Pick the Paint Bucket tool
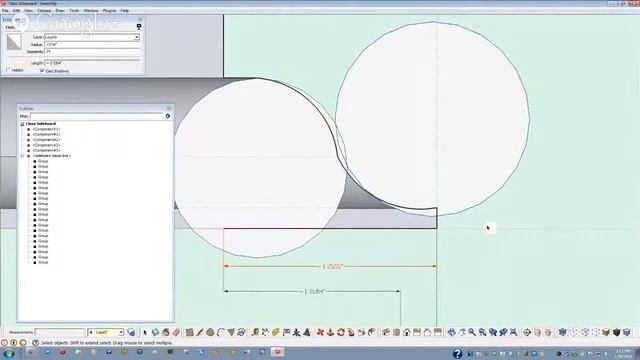This screenshot has width=640, height=360. point(165,333)
